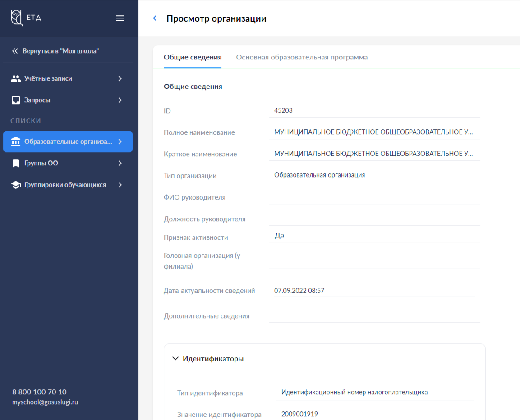Viewport: 520px width, 420px height.
Task: Click the Группировки обучающихся graduation cap icon
Action: 16,185
